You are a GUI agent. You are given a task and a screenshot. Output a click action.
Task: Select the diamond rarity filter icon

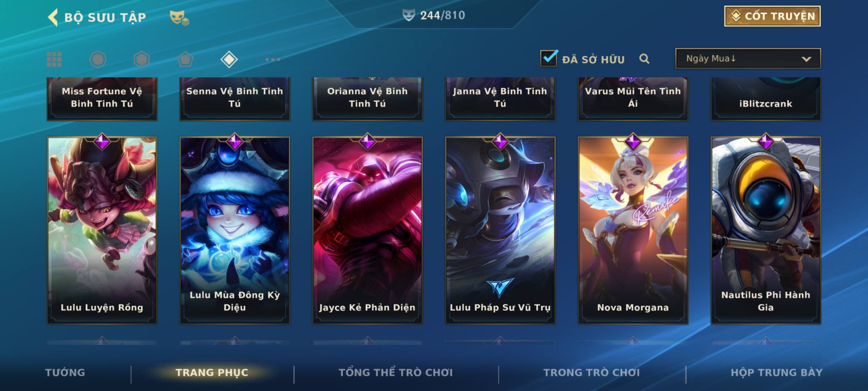(229, 59)
